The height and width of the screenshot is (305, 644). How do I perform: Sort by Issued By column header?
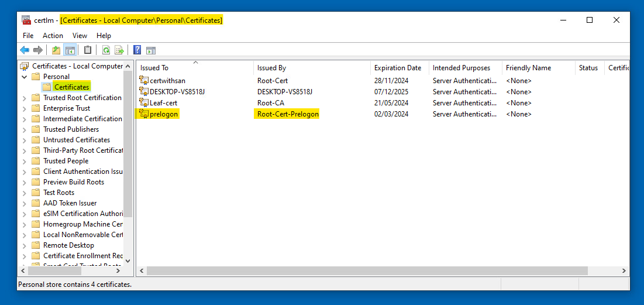272,68
